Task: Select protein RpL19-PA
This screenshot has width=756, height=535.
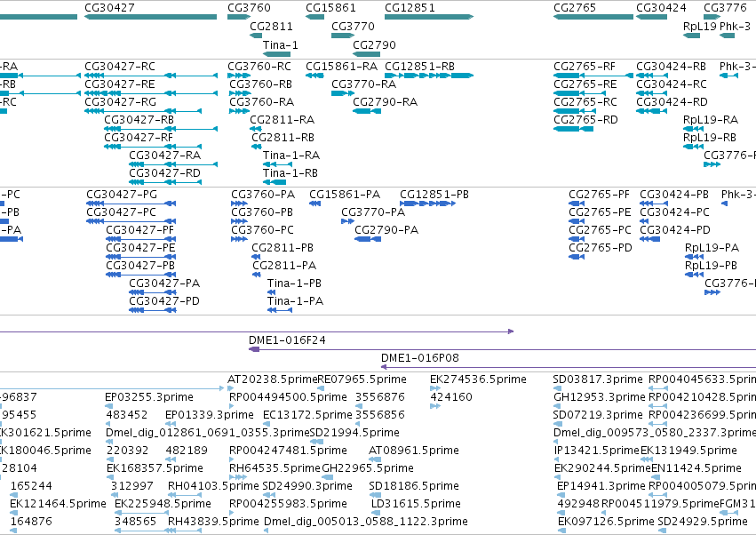Action: (x=712, y=247)
